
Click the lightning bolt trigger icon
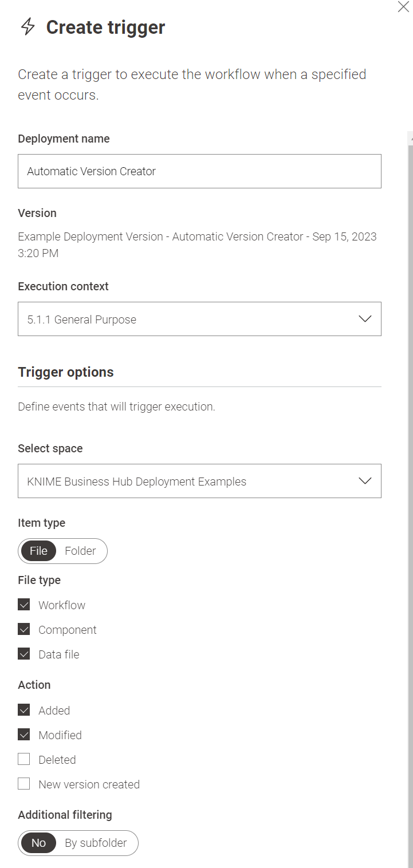(x=27, y=27)
